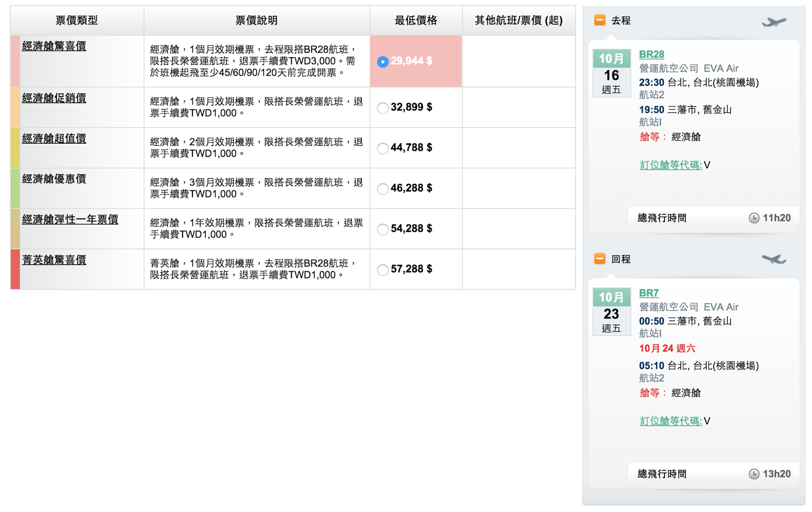Click the clock icon beside 13h20 flight time
Image resolution: width=812 pixels, height=512 pixels.
(755, 474)
